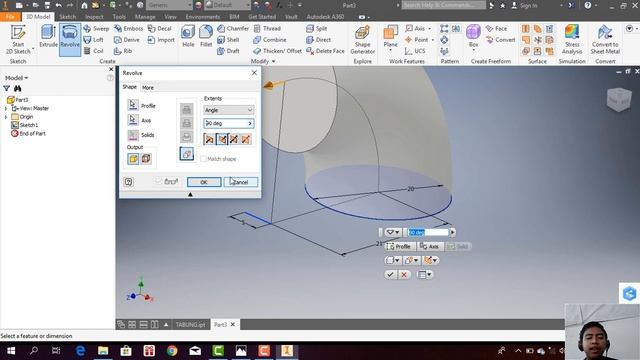
Task: Click the angle value flyout arrow
Action: coord(250,123)
